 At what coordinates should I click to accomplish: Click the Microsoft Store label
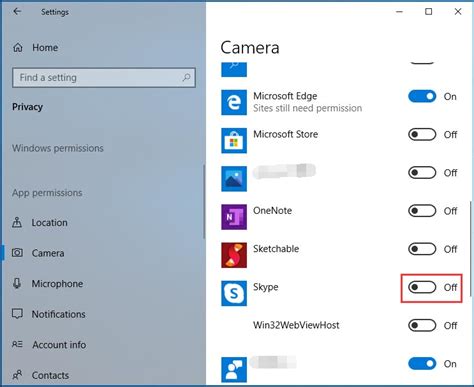286,134
